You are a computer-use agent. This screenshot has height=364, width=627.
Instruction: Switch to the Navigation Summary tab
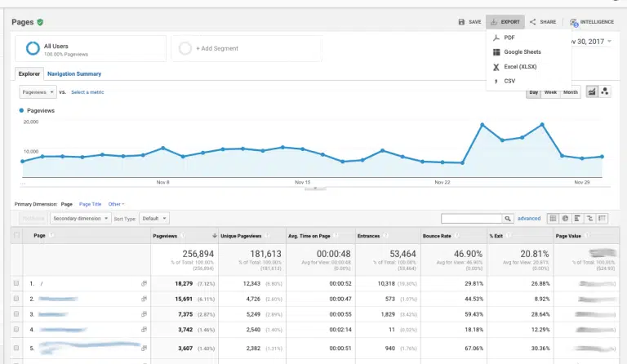74,74
